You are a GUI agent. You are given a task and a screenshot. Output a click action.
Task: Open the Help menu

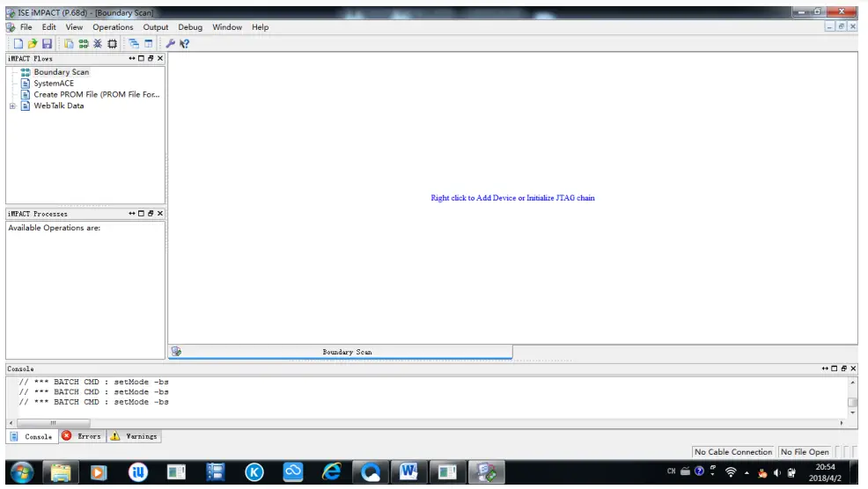(x=261, y=27)
